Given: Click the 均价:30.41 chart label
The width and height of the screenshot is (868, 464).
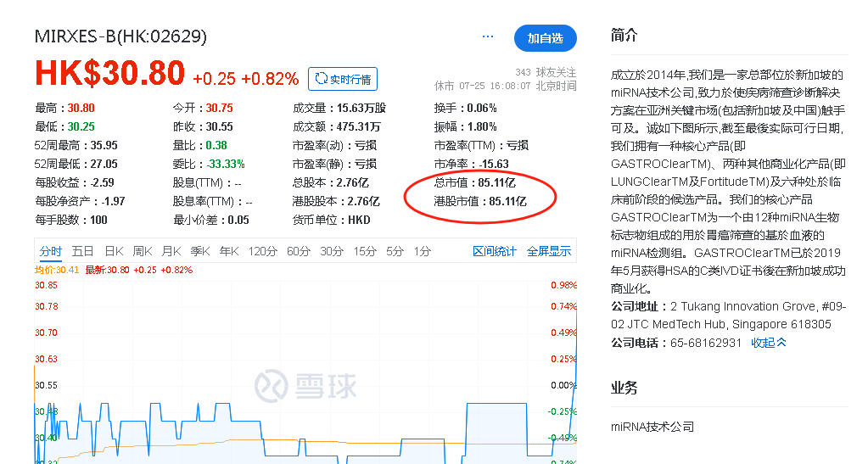Looking at the screenshot, I should pyautogui.click(x=57, y=271).
